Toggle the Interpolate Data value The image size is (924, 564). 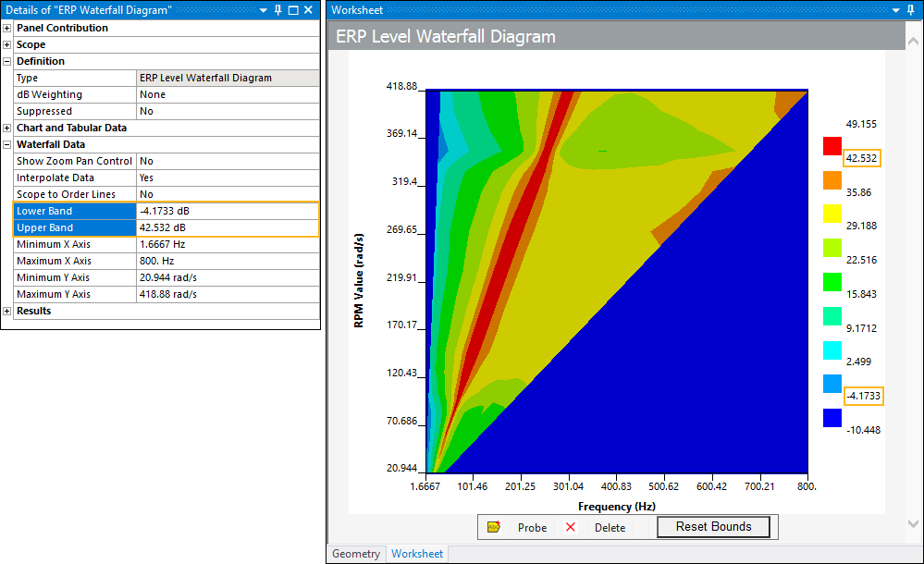tap(228, 178)
